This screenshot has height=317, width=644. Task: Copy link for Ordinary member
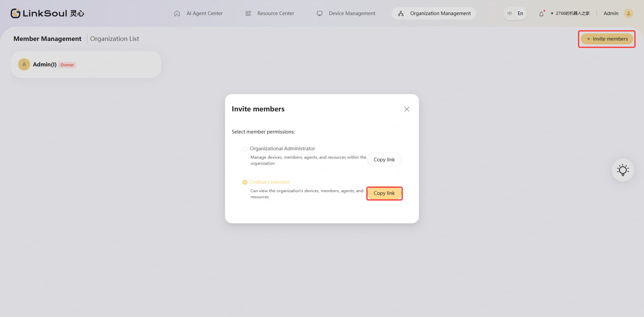384,193
